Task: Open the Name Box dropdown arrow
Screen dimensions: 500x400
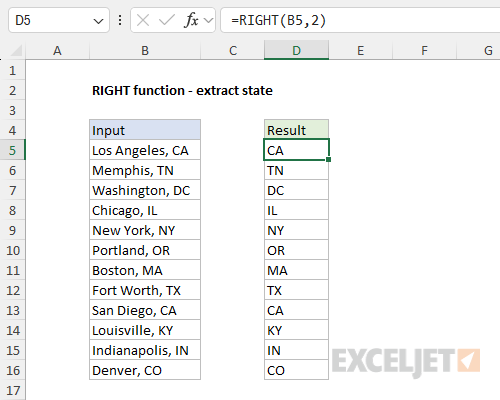Action: pyautogui.click(x=98, y=21)
